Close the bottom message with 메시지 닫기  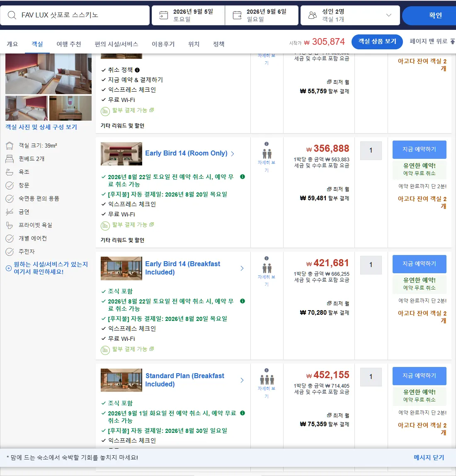tap(429, 458)
